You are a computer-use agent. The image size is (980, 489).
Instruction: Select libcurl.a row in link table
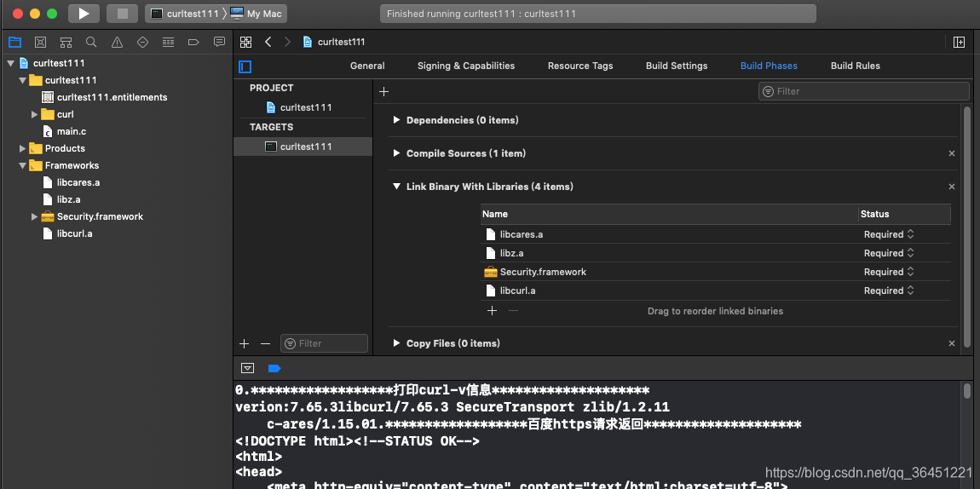716,291
